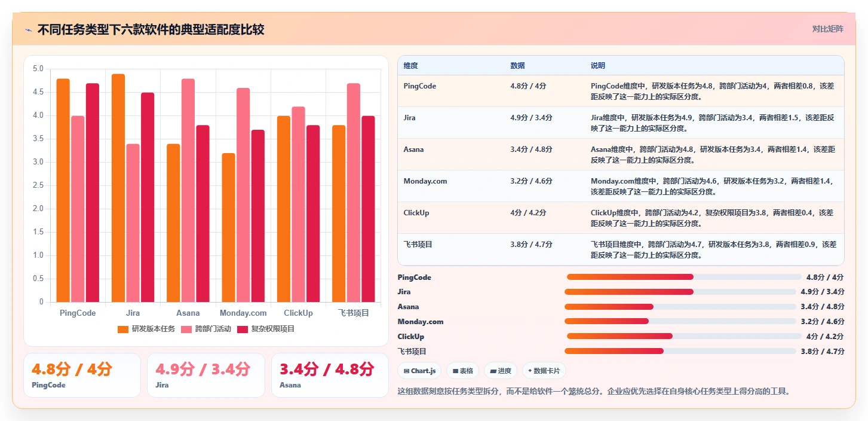Image resolution: width=868 pixels, height=421 pixels.
Task: Open the Asana 3.4分 / 4.8分 data card
Action: tap(330, 375)
